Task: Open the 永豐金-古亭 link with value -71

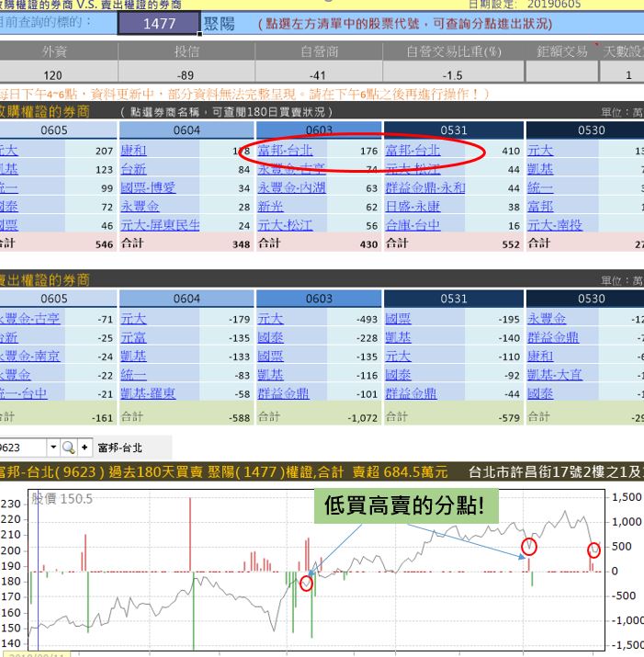Action: coord(29,319)
